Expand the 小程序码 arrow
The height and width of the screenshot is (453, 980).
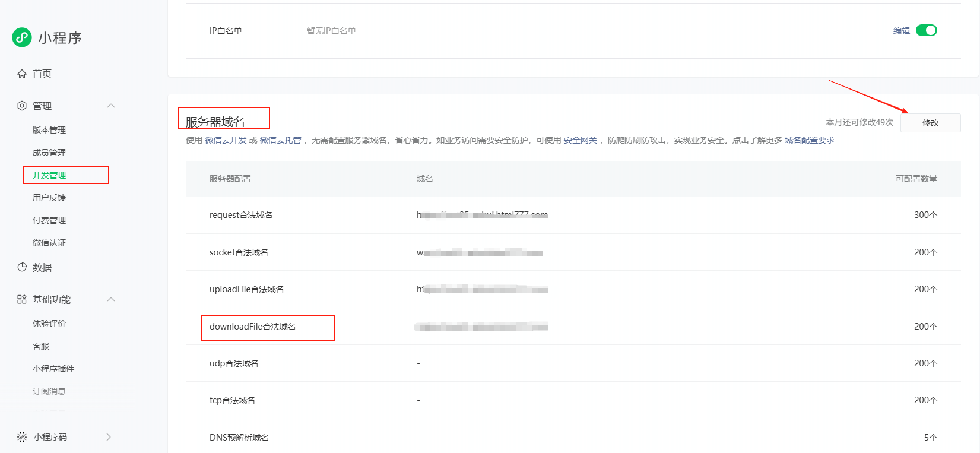click(109, 437)
